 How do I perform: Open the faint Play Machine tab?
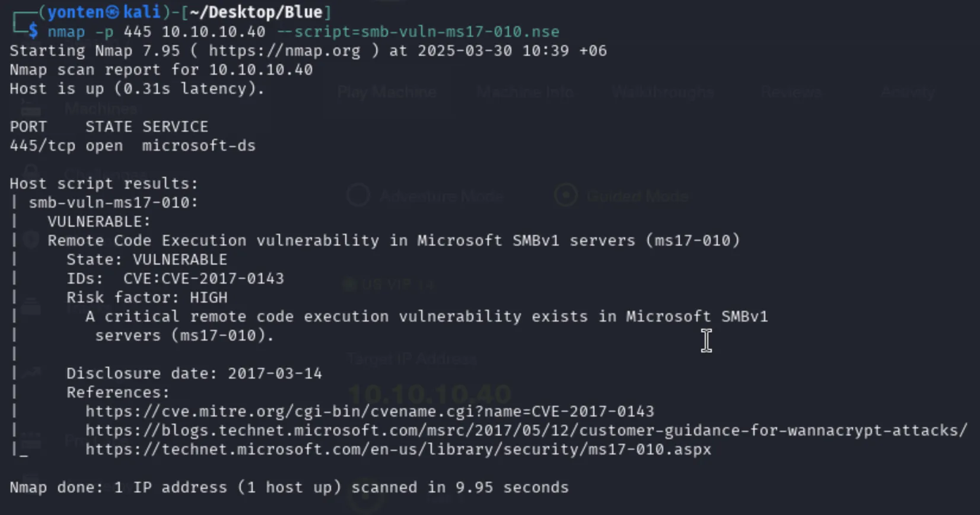(387, 92)
